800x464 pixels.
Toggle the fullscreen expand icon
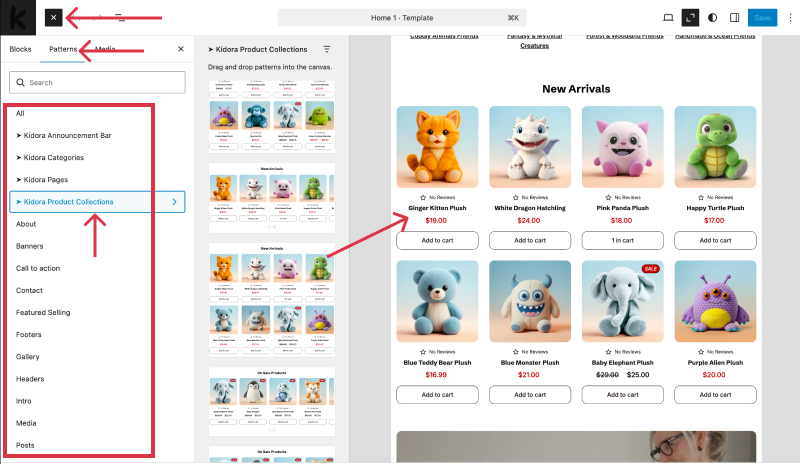tap(690, 17)
